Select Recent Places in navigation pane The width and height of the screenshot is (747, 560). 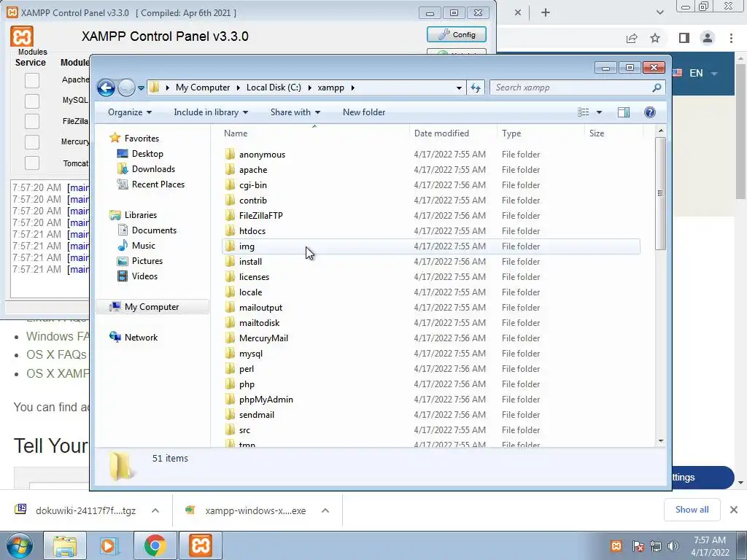click(158, 184)
